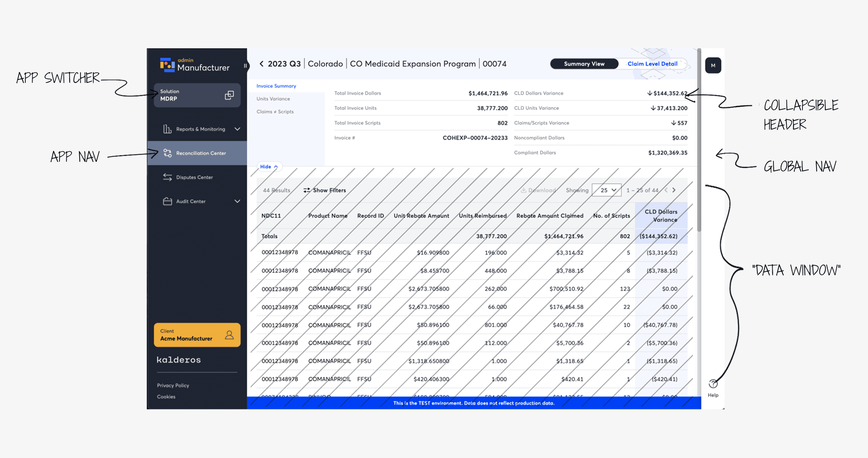Click the back arrow beside 2023 Q3
The width and height of the screenshot is (868, 458).
click(x=261, y=64)
